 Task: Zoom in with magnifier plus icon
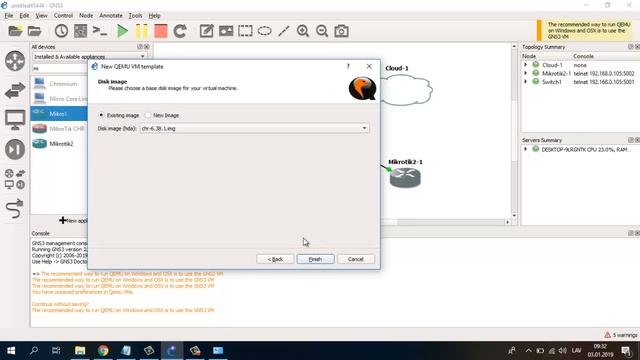[303, 31]
